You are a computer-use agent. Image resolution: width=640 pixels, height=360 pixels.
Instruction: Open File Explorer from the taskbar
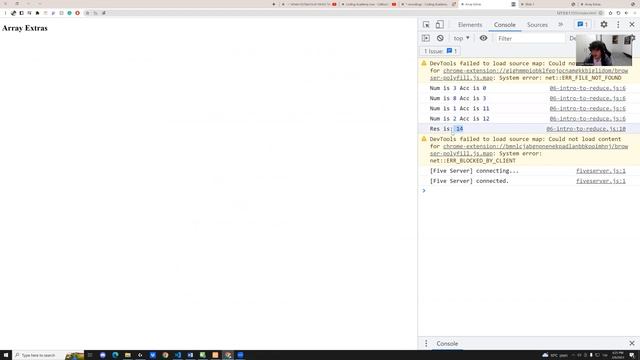[128, 355]
